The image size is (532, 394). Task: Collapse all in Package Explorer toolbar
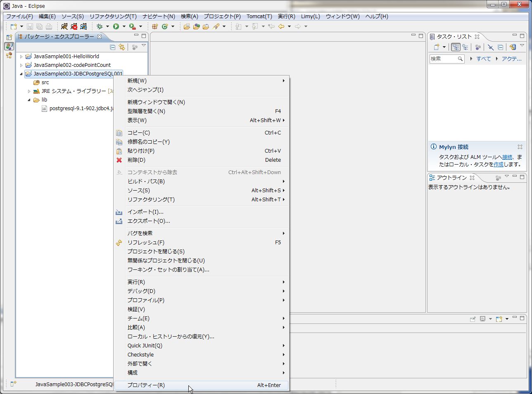(x=112, y=47)
